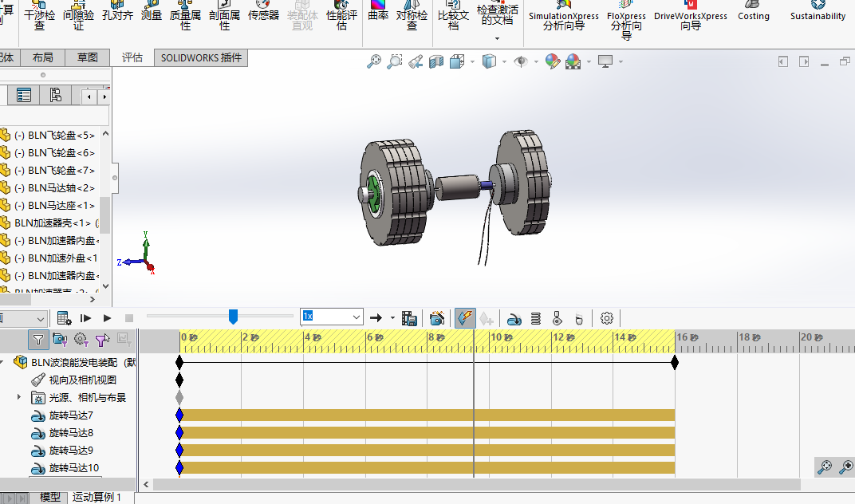Select 视向及相机视图 item
Screen dimensions: 855x504
click(82, 380)
